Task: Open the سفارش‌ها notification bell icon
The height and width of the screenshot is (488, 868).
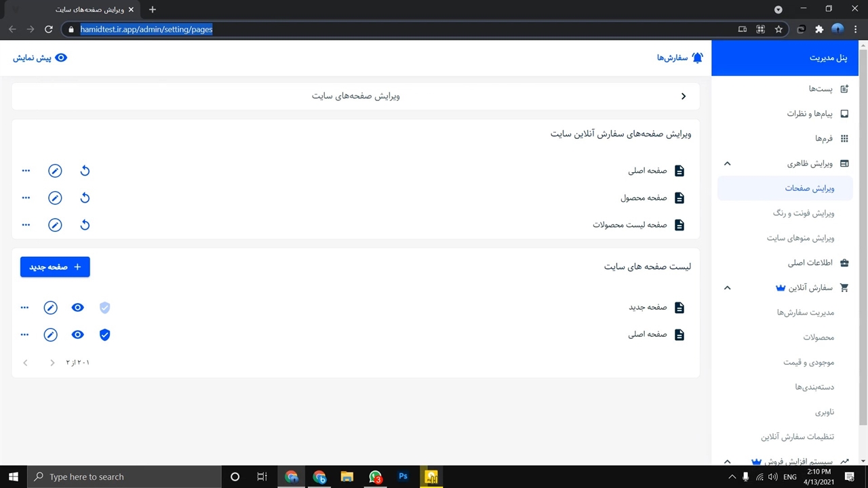Action: [697, 58]
